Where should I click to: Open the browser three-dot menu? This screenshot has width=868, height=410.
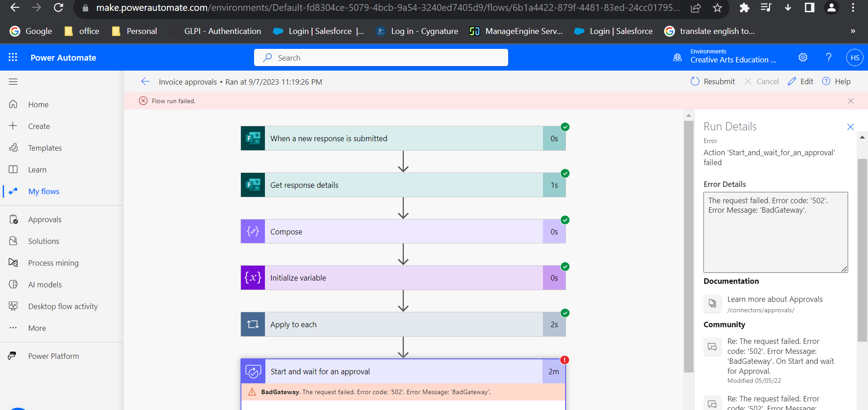[x=853, y=8]
